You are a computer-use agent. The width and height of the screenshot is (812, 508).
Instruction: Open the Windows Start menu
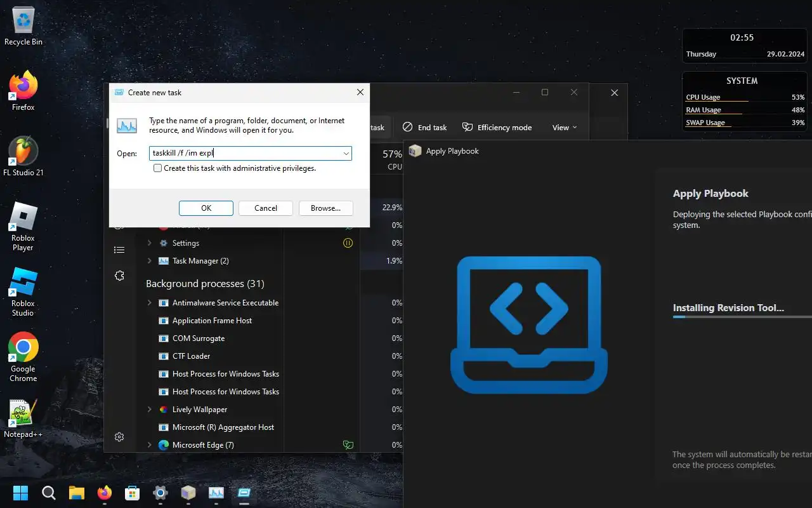tap(20, 493)
